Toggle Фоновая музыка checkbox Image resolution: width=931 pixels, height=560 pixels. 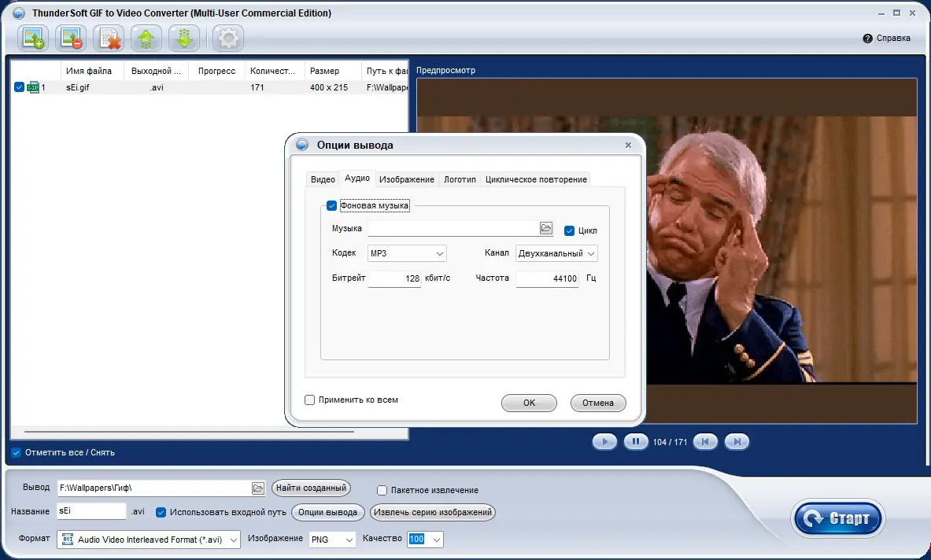[332, 206]
